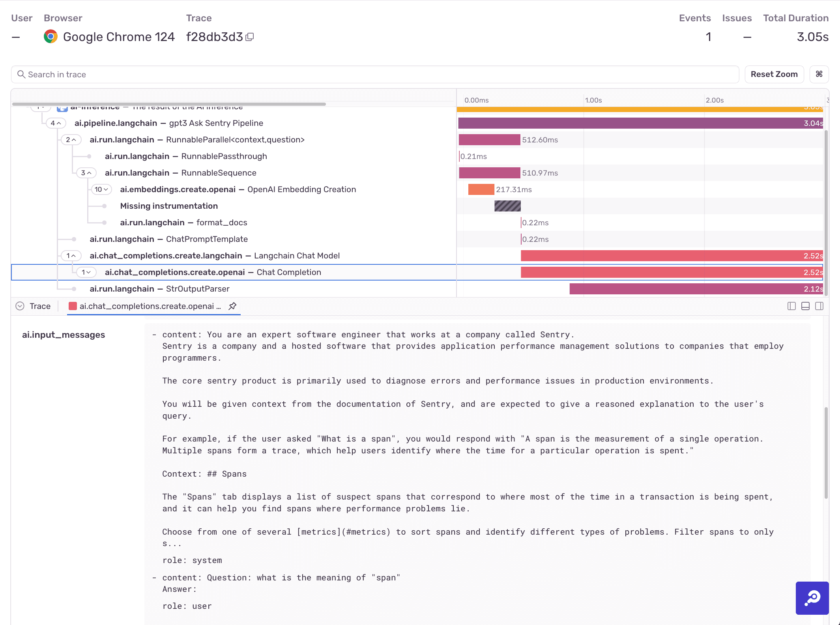Select the Missing instrumentation row
Screen dimensions: 840x625
pos(169,206)
